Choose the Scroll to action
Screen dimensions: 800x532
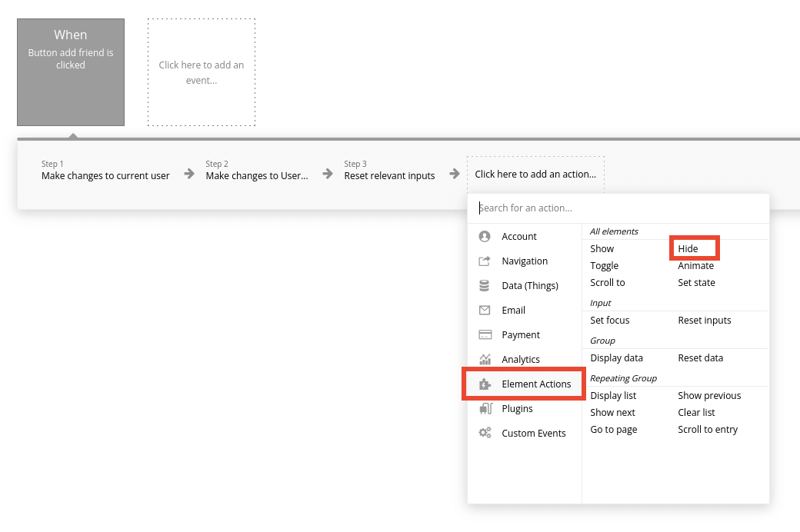coord(607,283)
